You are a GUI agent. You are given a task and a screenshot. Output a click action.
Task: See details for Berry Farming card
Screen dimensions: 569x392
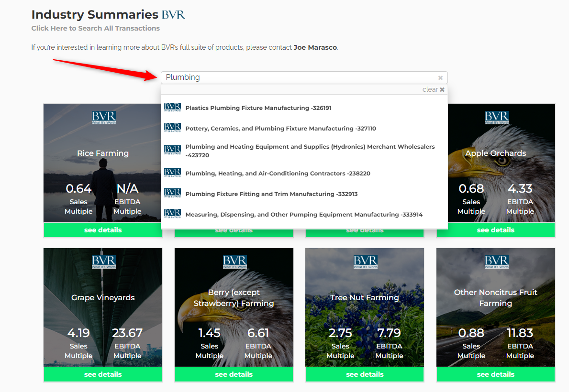coord(234,374)
